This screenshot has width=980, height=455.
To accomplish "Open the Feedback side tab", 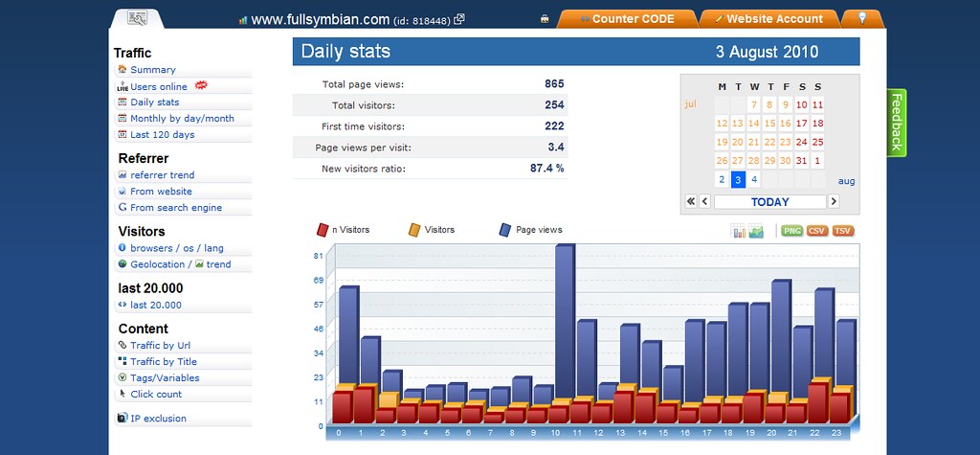I will coord(896,123).
